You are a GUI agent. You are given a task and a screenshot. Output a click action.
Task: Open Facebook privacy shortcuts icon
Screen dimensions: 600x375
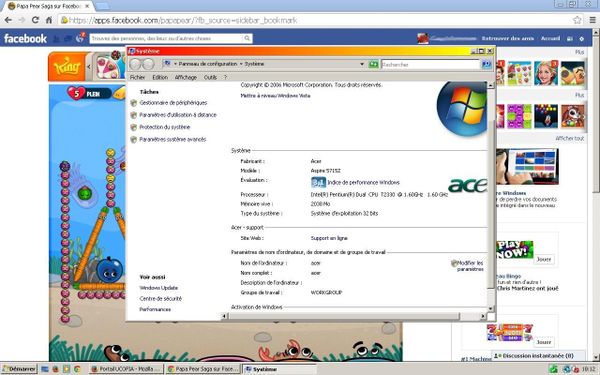570,39
